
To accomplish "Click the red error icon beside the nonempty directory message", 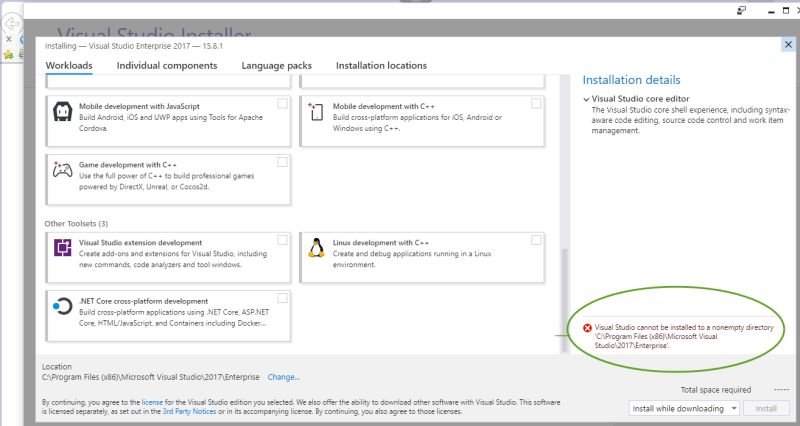I will coord(587,328).
